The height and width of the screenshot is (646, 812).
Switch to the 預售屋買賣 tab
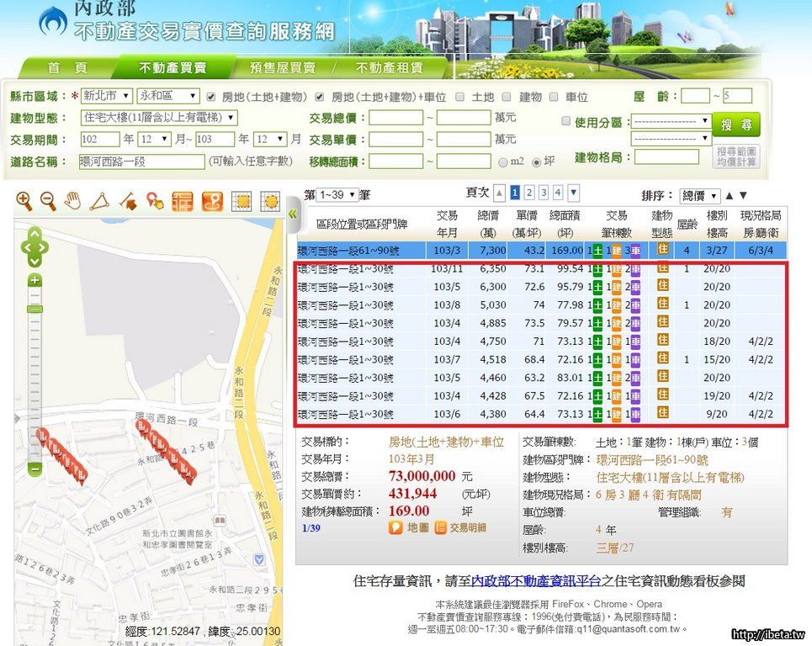pyautogui.click(x=283, y=68)
